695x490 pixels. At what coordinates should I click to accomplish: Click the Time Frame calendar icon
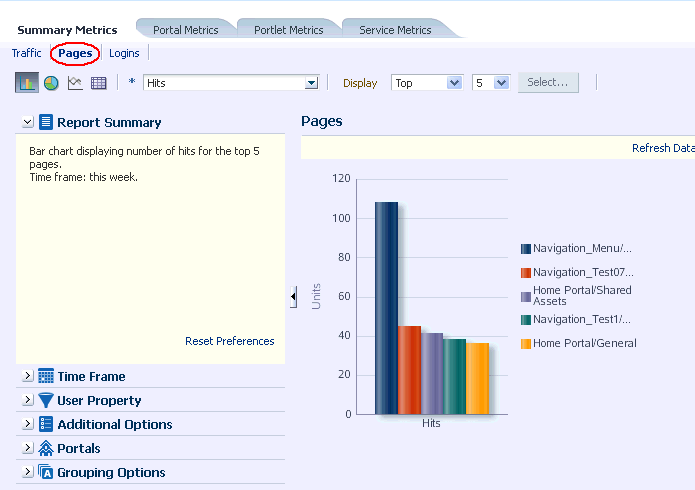point(46,376)
